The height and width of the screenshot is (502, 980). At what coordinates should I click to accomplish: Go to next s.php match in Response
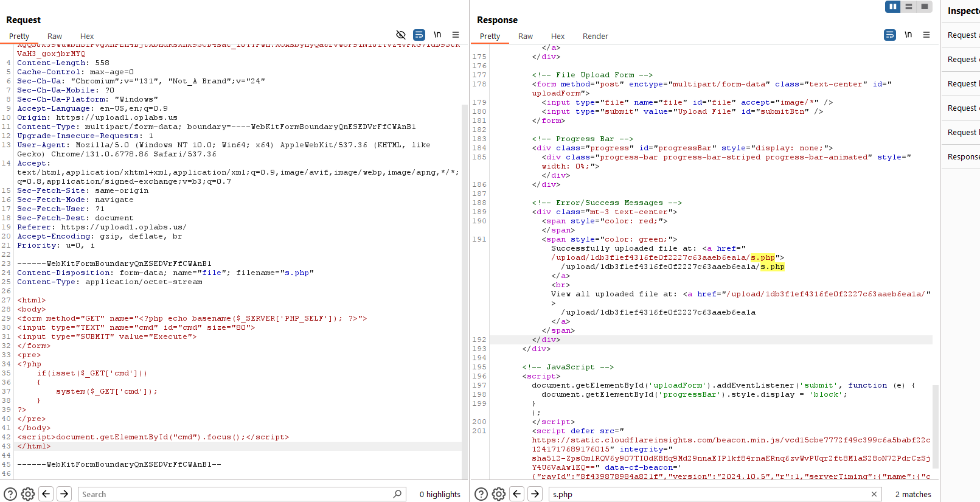click(535, 493)
